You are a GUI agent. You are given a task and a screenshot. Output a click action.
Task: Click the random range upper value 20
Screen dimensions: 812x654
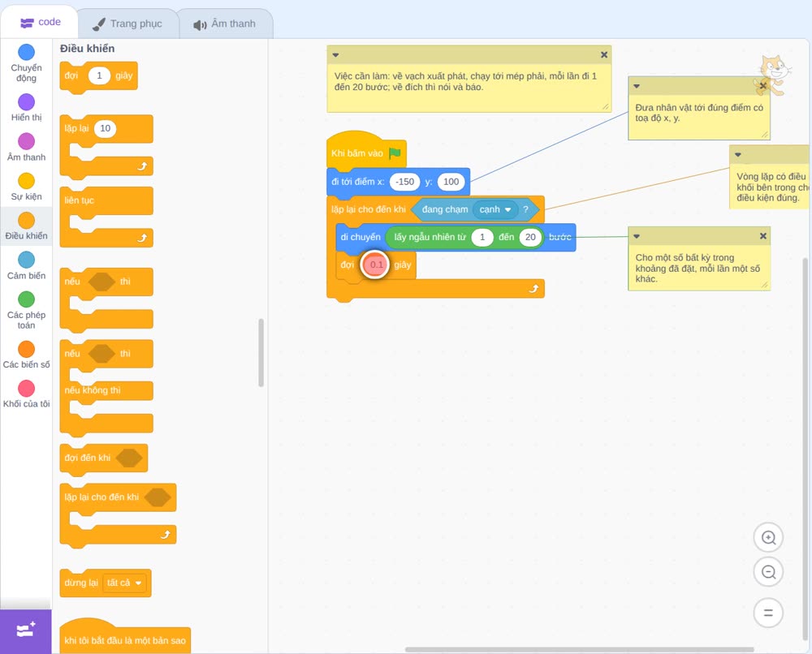pos(530,237)
